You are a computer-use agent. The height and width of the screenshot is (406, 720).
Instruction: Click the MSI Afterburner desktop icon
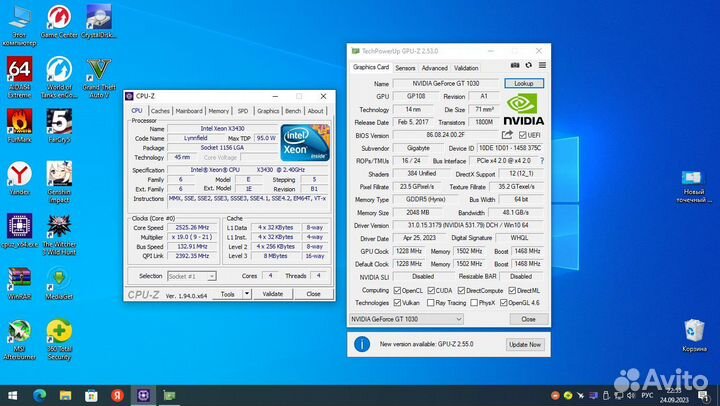[18, 334]
